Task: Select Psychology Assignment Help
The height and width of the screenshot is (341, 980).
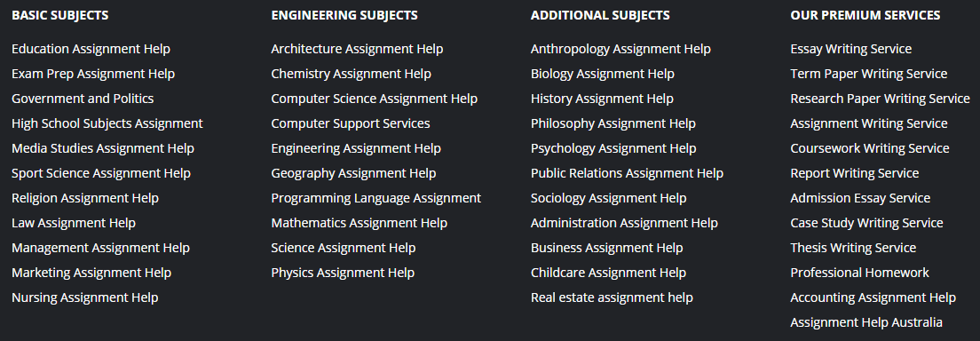Action: [613, 148]
